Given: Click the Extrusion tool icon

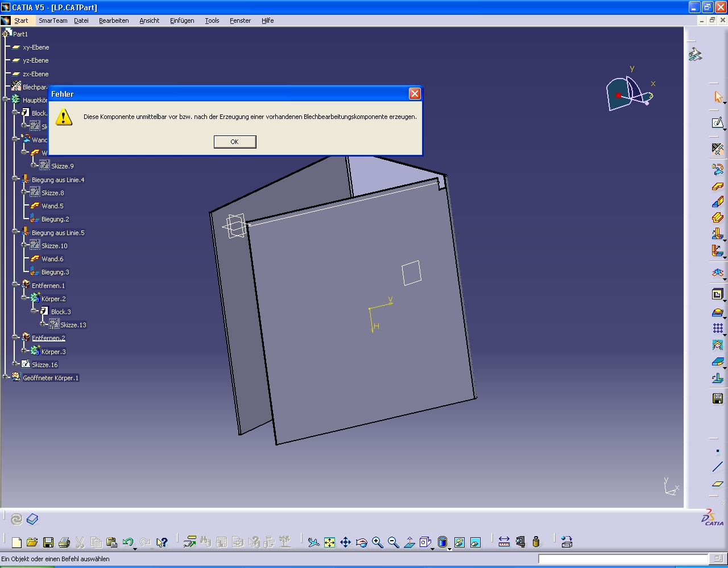Looking at the screenshot, I should pyautogui.click(x=718, y=217).
